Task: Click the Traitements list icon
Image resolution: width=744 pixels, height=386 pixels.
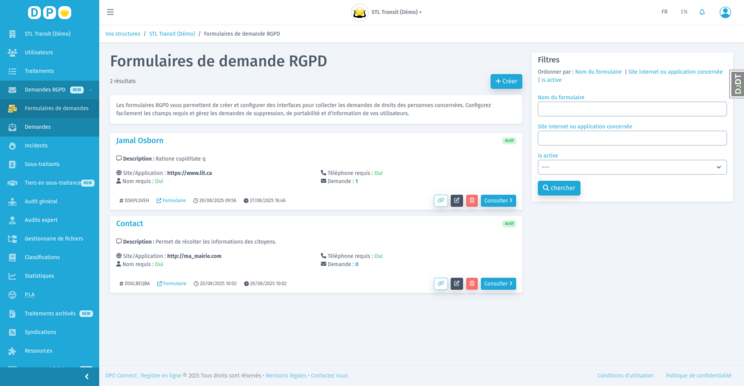Action: pyautogui.click(x=12, y=71)
